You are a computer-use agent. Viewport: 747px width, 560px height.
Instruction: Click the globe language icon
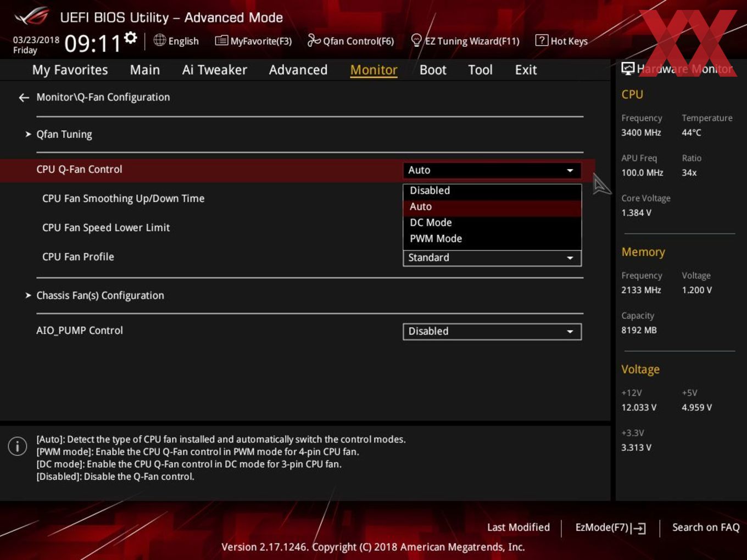click(x=159, y=40)
